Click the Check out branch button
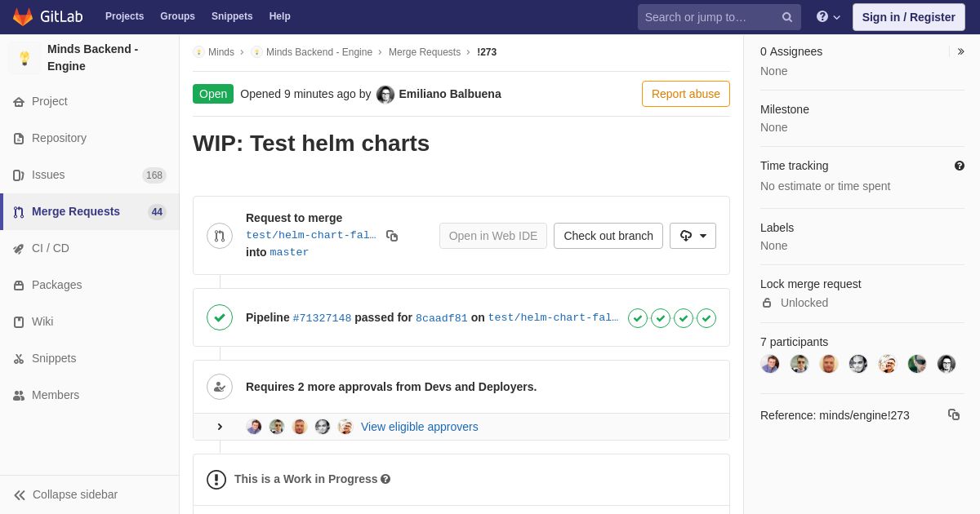This screenshot has width=980, height=514. (x=608, y=236)
